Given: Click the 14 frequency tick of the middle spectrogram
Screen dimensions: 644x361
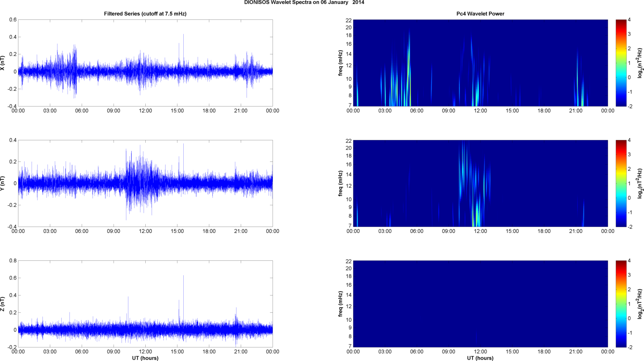Looking at the screenshot, I should tap(349, 175).
